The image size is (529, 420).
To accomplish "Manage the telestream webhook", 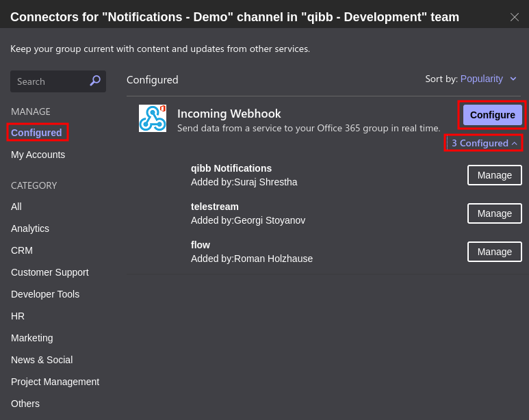I will coord(495,213).
